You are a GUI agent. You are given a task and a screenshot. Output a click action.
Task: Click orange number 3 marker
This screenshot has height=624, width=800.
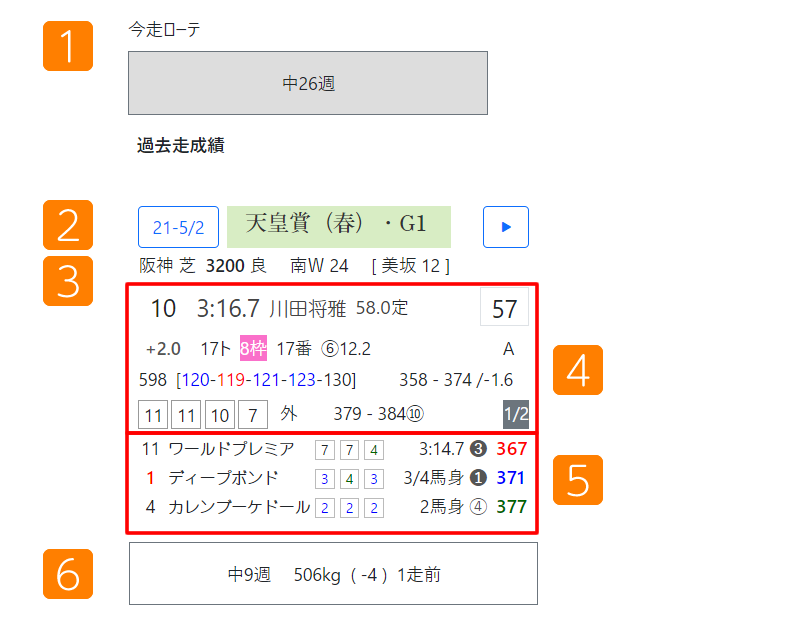tap(68, 281)
